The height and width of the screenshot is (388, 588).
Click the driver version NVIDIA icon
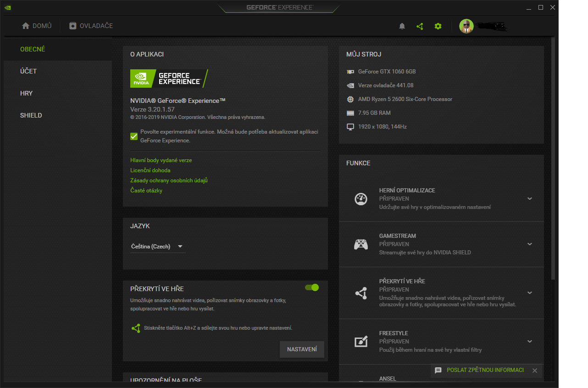tap(350, 85)
